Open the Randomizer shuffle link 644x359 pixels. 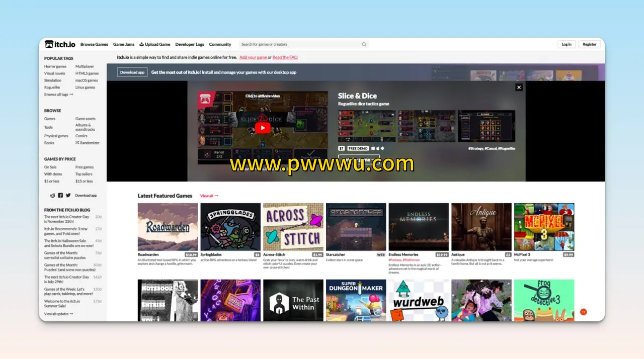(x=88, y=143)
